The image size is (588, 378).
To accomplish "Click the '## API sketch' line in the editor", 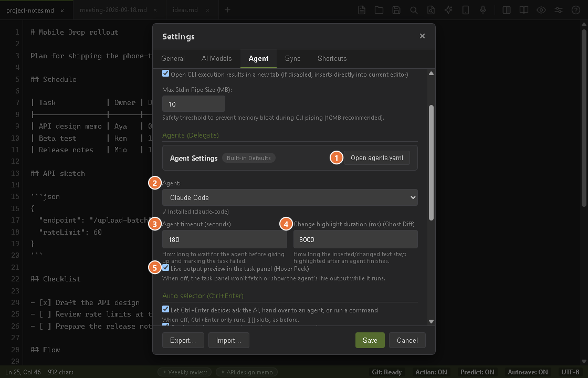I will point(58,173).
